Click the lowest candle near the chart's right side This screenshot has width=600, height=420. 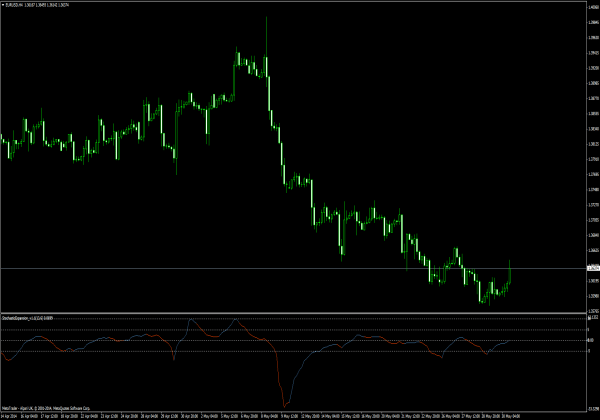(481, 298)
